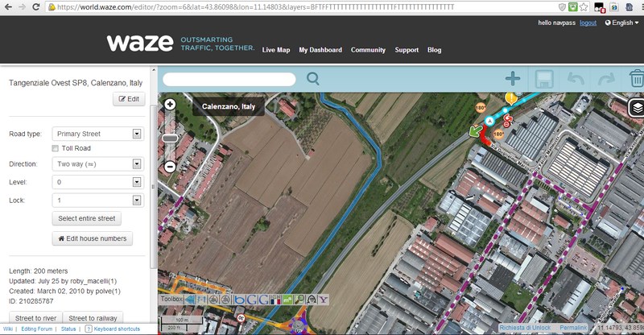Click the Permalink link on map

(573, 328)
